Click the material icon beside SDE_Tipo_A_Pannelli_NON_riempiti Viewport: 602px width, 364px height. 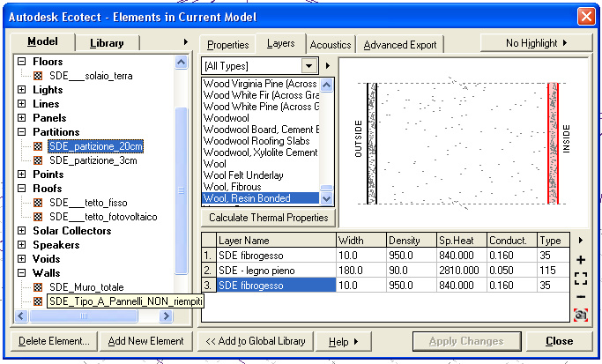pyautogui.click(x=38, y=301)
